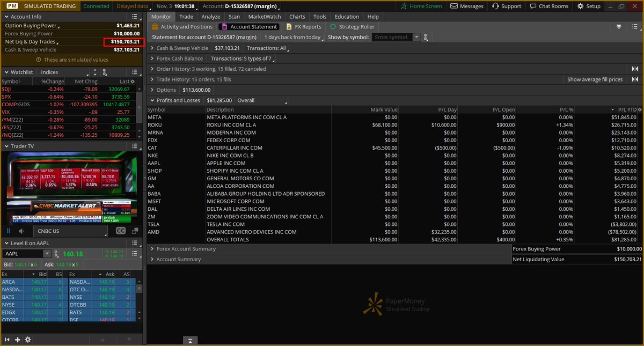
Task: Go to the Charts tab
Action: point(297,17)
